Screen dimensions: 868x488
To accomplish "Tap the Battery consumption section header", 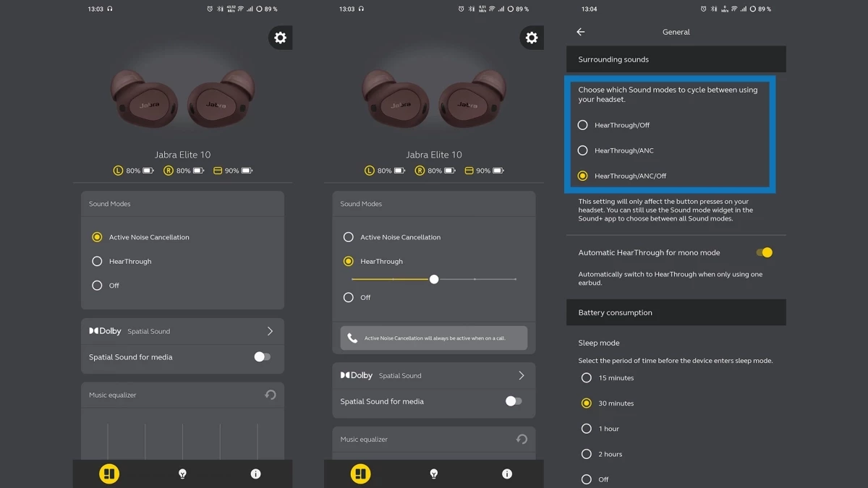I will (676, 312).
